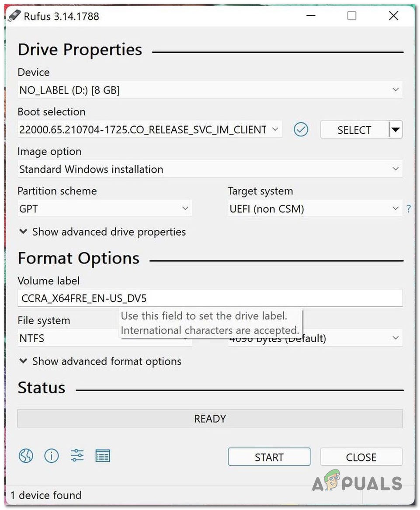Open the About info icon
The height and width of the screenshot is (510, 420).
tap(52, 456)
